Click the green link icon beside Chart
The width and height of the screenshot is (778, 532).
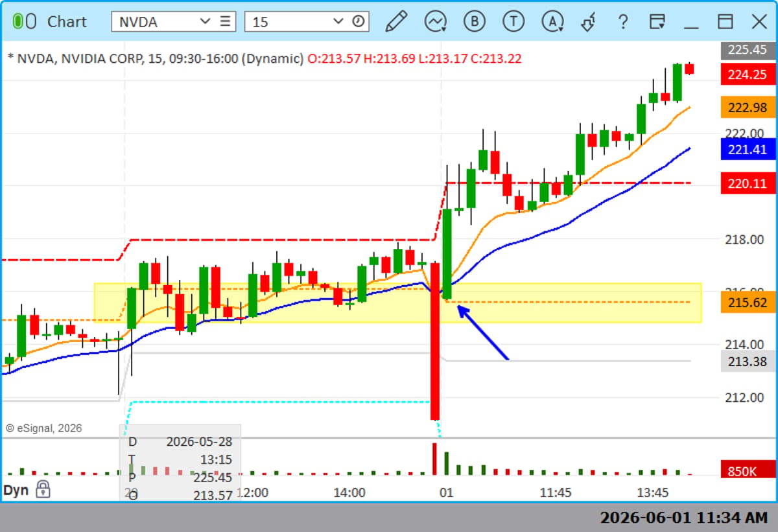(26, 21)
